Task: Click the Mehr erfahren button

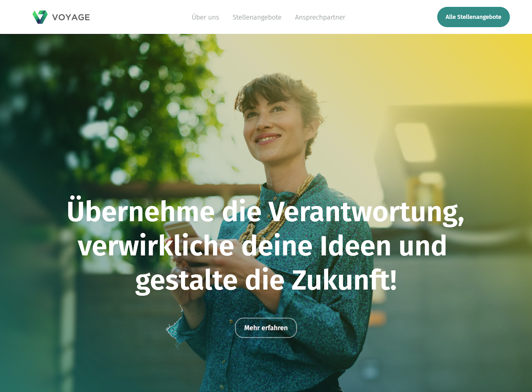Action: (266, 328)
